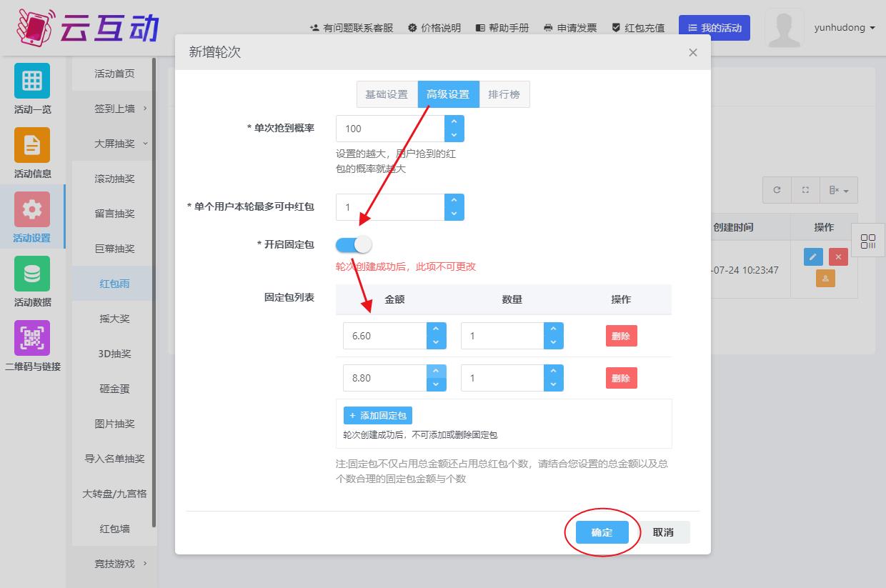This screenshot has width=886, height=588.
Task: Delete the 6.60 fixed packet row
Action: 621,336
